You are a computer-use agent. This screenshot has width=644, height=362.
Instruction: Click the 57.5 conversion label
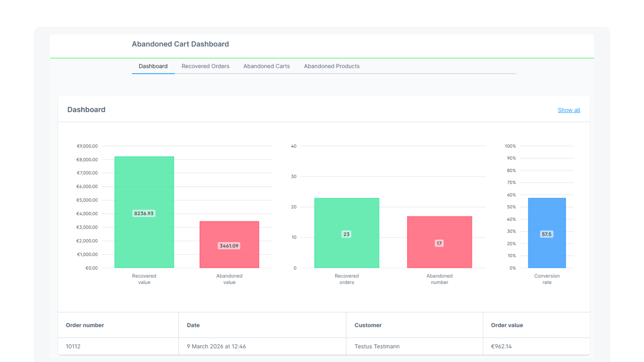[x=546, y=234]
